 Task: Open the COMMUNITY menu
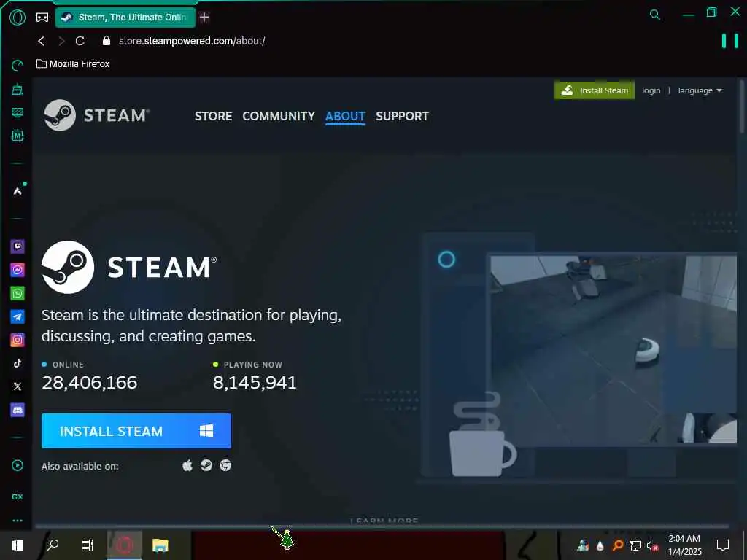pos(279,116)
